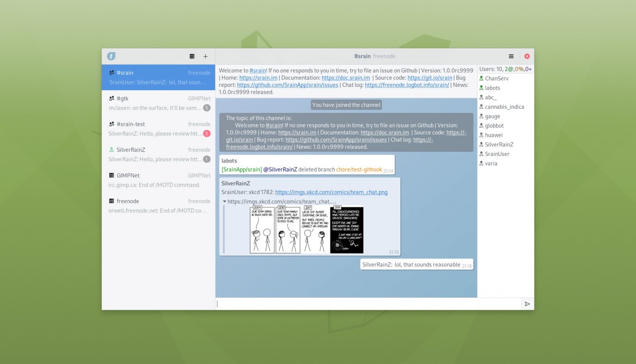Collapse the team_chat.png image preview
Image resolution: width=636 pixels, height=364 pixels.
[x=225, y=201]
